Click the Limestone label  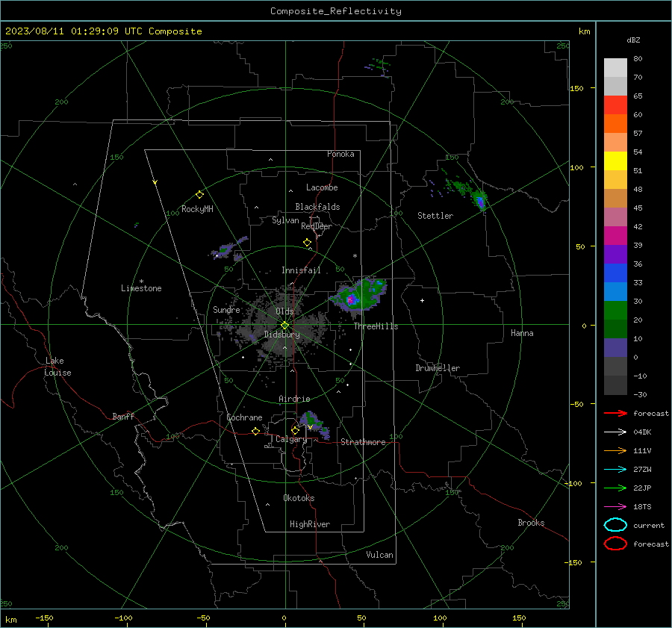[x=141, y=288]
